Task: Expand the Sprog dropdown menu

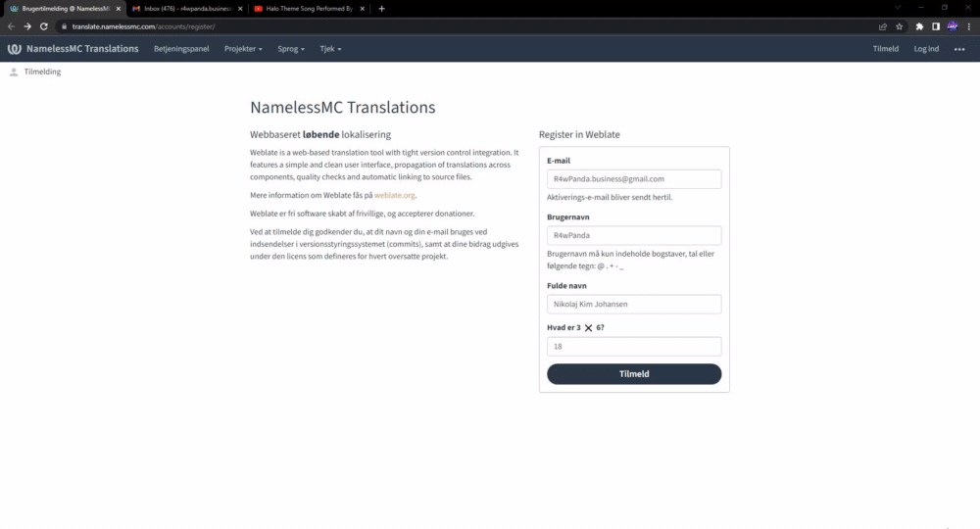Action: (x=291, y=49)
